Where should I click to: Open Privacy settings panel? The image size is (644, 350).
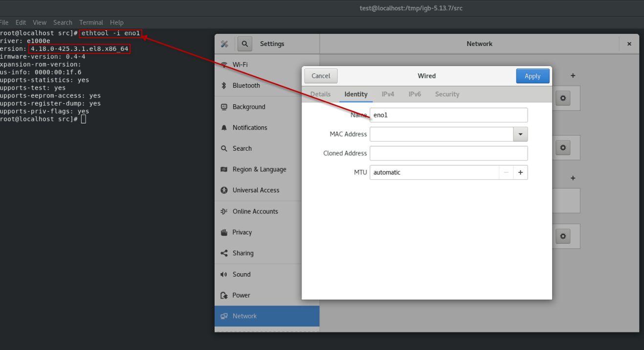(x=267, y=232)
